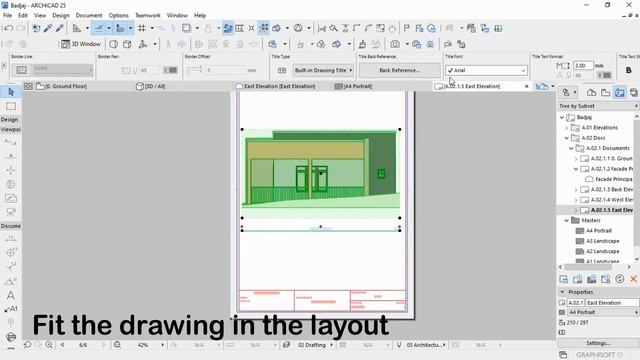
Task: Open the 42% zoom level popup
Action: coord(143,345)
